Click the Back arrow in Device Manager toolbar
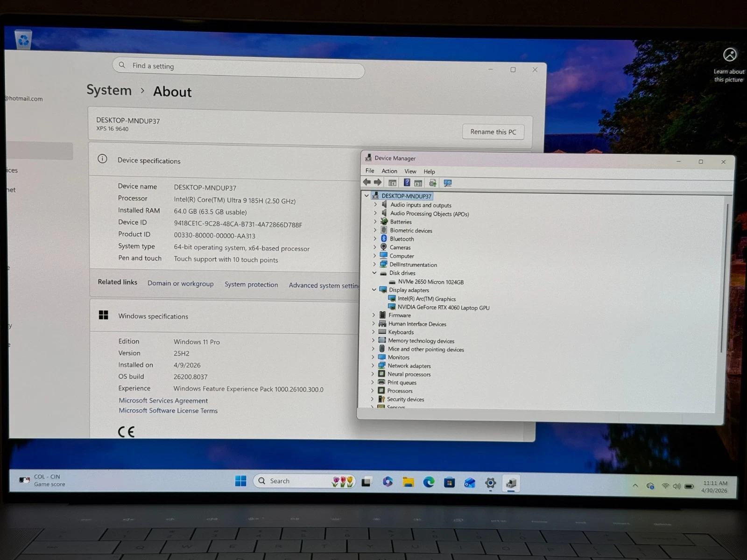The width and height of the screenshot is (747, 560). pos(367,182)
